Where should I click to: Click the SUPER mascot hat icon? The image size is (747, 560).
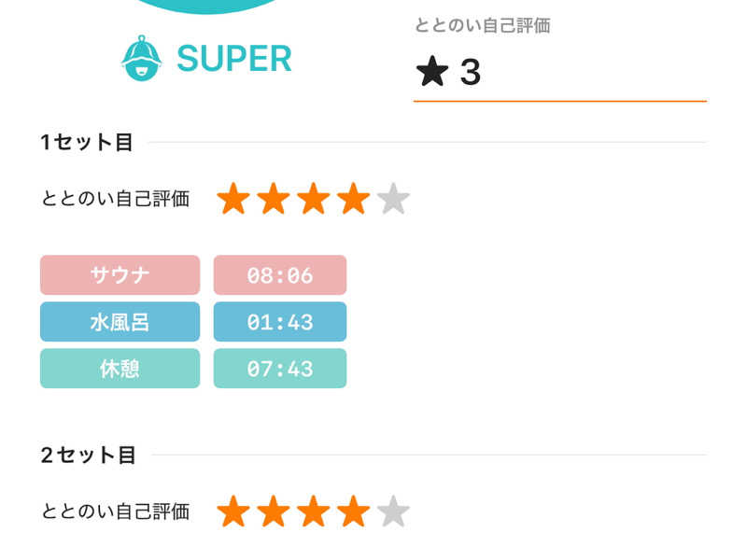click(142, 59)
